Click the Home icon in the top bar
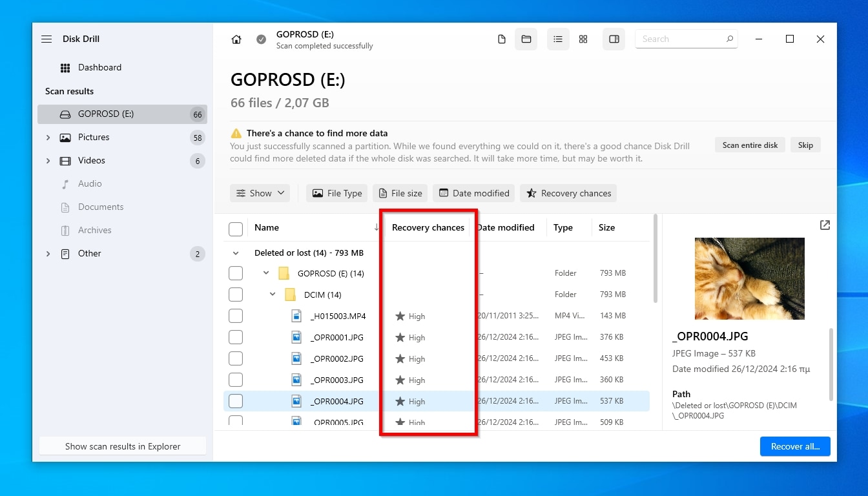Image resolution: width=868 pixels, height=496 pixels. pos(236,39)
